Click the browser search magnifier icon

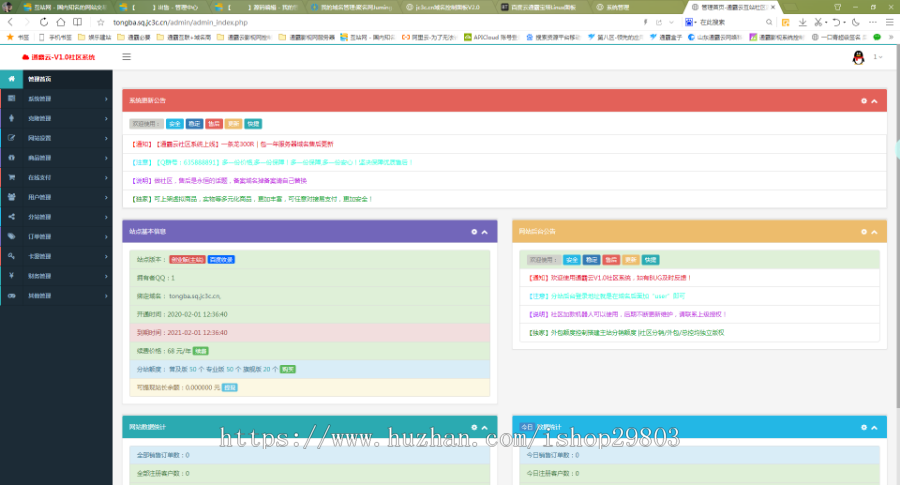coord(769,22)
